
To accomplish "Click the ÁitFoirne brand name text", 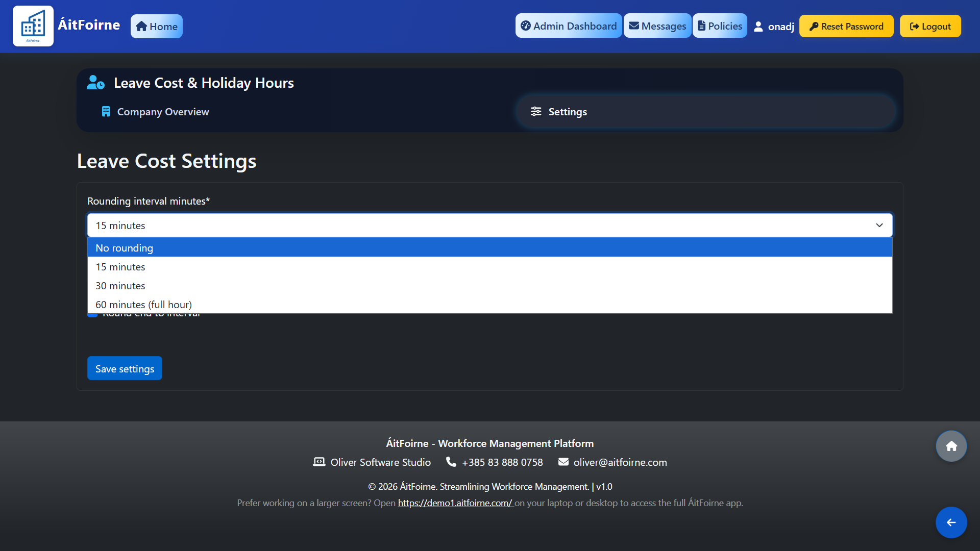I will (x=89, y=25).
